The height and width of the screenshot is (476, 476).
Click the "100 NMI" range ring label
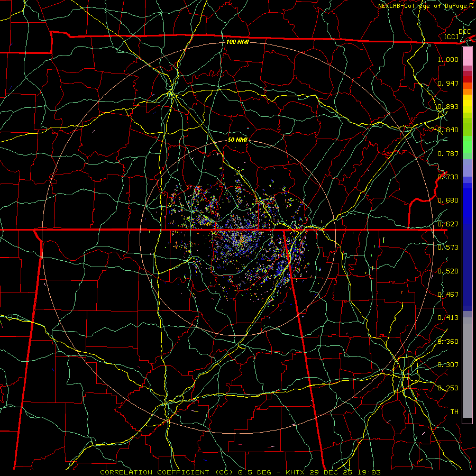pos(237,42)
